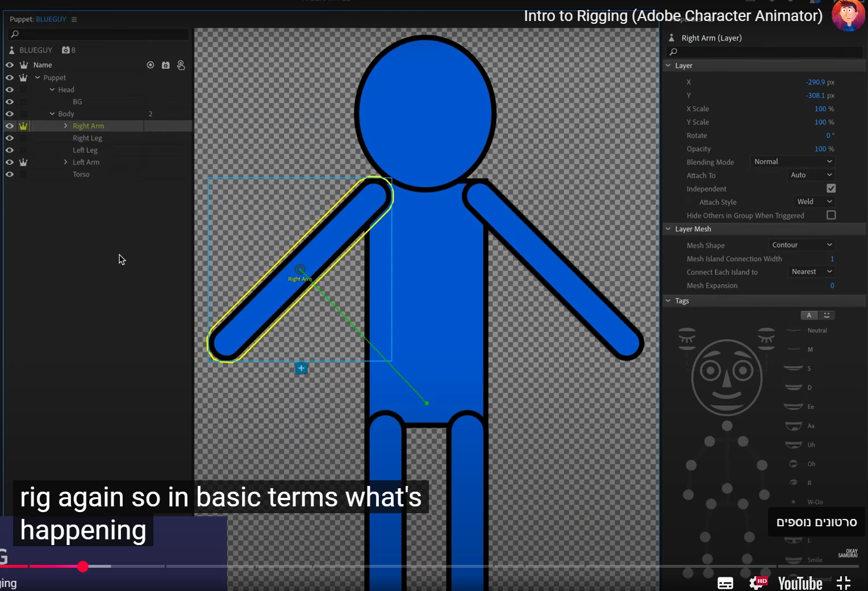This screenshot has height=591, width=868.
Task: Click the camera header icon in Name row
Action: pos(166,65)
